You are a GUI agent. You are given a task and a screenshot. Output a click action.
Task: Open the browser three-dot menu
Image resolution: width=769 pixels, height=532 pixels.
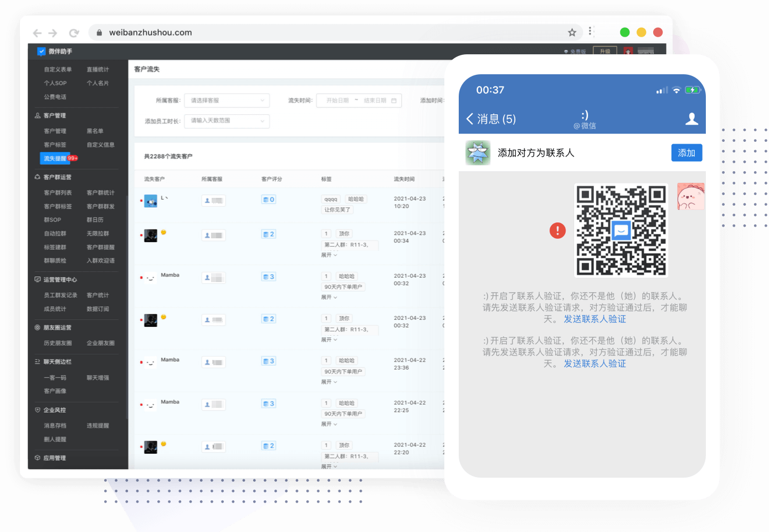590,31
